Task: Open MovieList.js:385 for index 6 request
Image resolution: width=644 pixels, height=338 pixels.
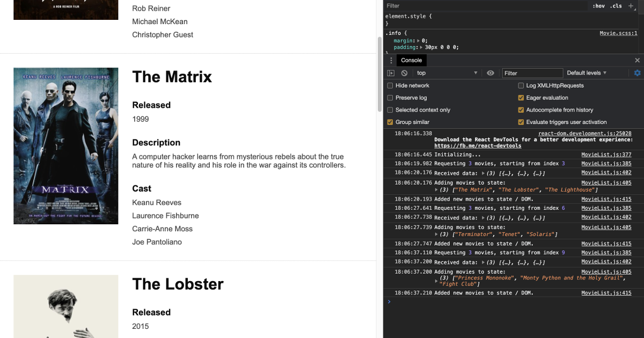Action: tap(606, 208)
